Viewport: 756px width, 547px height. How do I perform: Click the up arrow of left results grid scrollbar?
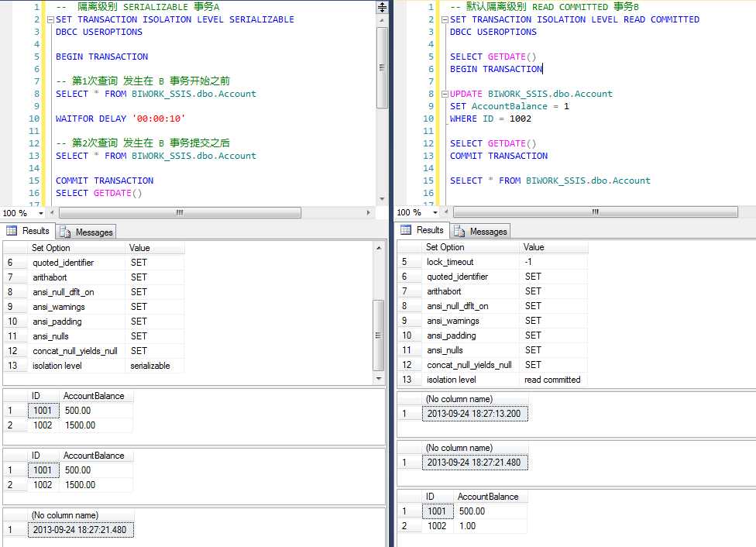[379, 248]
